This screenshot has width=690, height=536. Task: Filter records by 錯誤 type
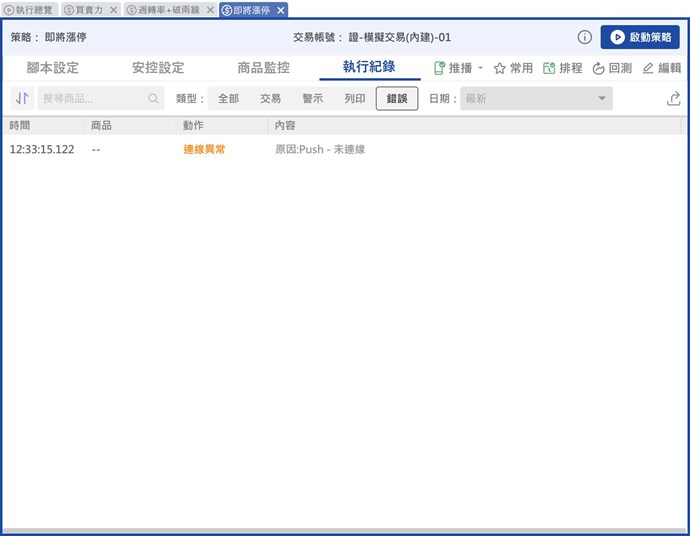[397, 98]
